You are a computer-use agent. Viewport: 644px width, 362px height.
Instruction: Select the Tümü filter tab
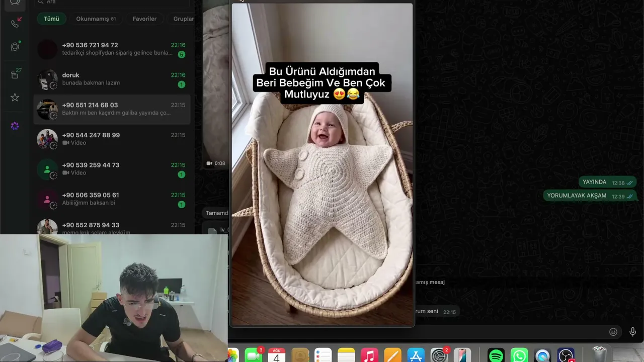51,19
